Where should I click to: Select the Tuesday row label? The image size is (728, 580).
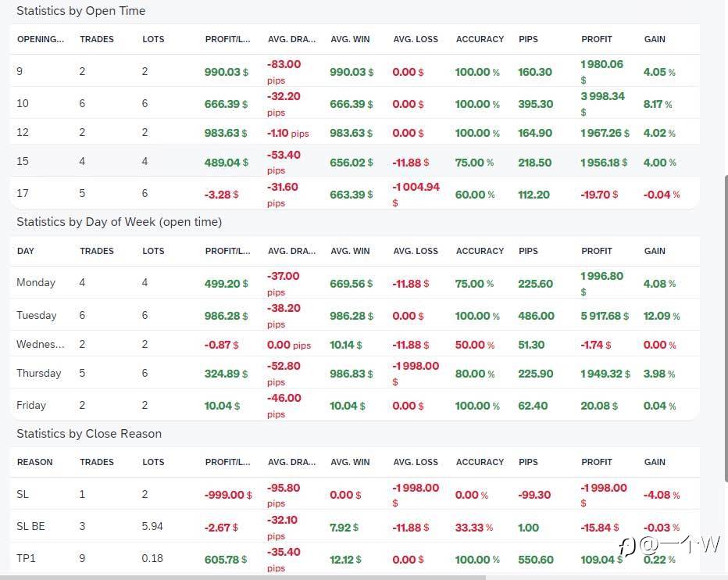[37, 316]
